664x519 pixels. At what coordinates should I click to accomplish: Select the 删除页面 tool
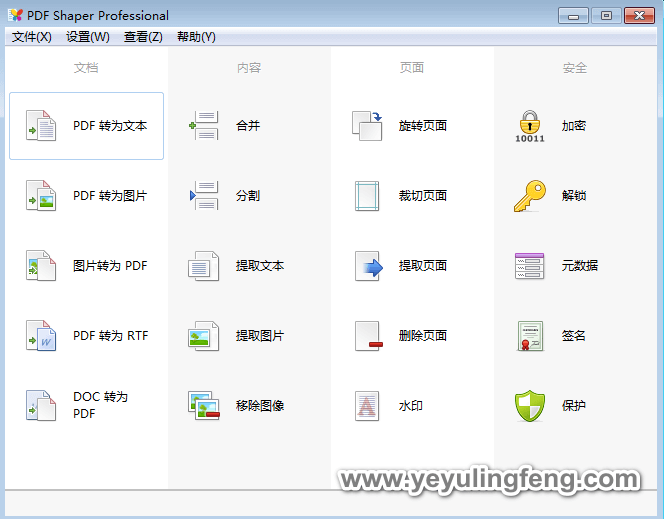tap(412, 336)
